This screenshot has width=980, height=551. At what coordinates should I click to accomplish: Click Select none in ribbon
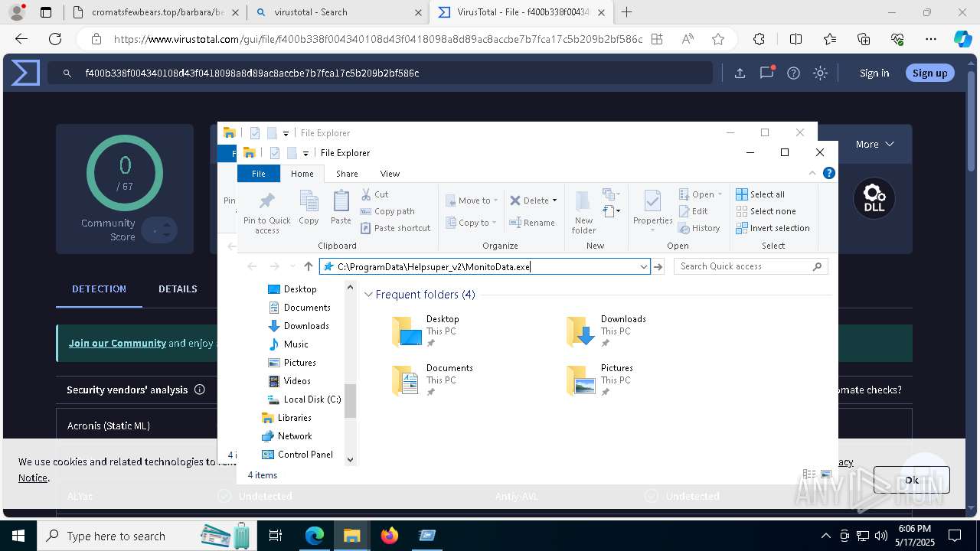pyautogui.click(x=766, y=211)
